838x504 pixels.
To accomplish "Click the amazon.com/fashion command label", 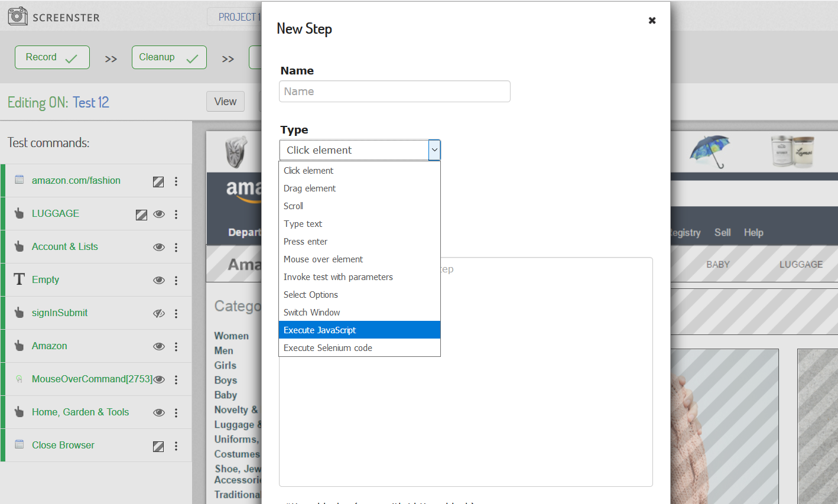I will pyautogui.click(x=76, y=180).
